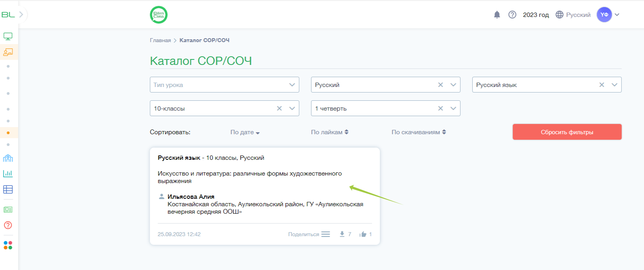Open card title Русский язык - 10 классы
The height and width of the screenshot is (270, 644).
pos(211,157)
